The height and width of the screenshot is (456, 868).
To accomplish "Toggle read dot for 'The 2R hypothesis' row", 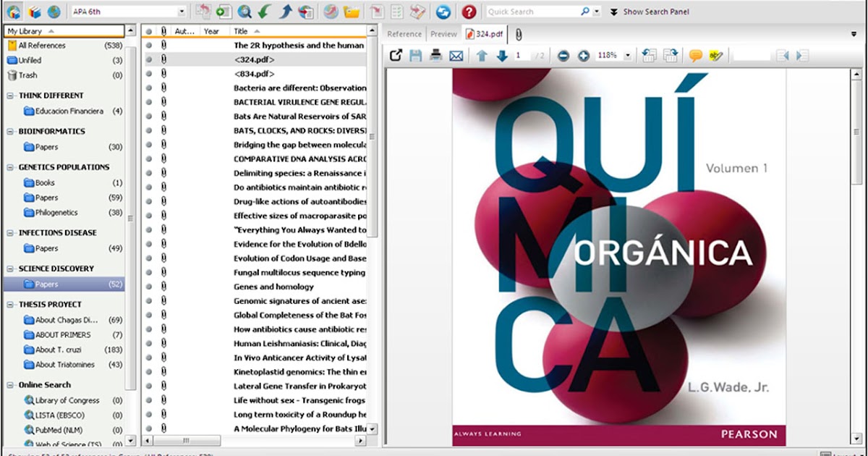I will (x=149, y=45).
